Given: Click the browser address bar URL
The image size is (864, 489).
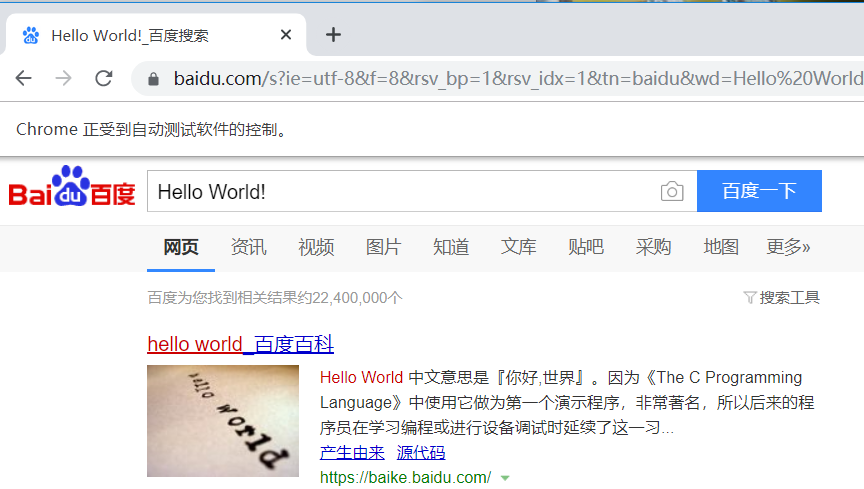Looking at the screenshot, I should (518, 79).
